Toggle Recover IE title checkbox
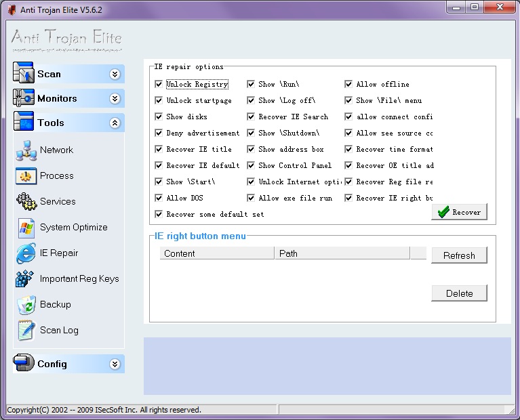This screenshot has width=520, height=420. pyautogui.click(x=159, y=149)
